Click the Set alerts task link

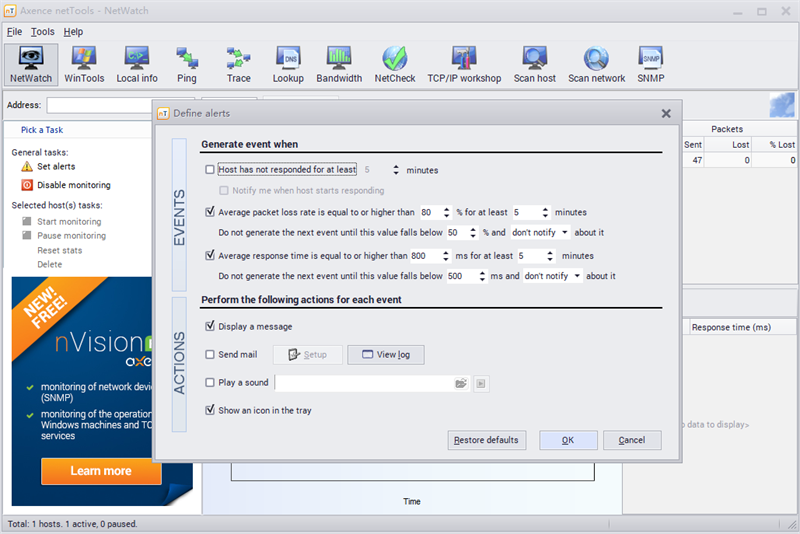pyautogui.click(x=56, y=167)
